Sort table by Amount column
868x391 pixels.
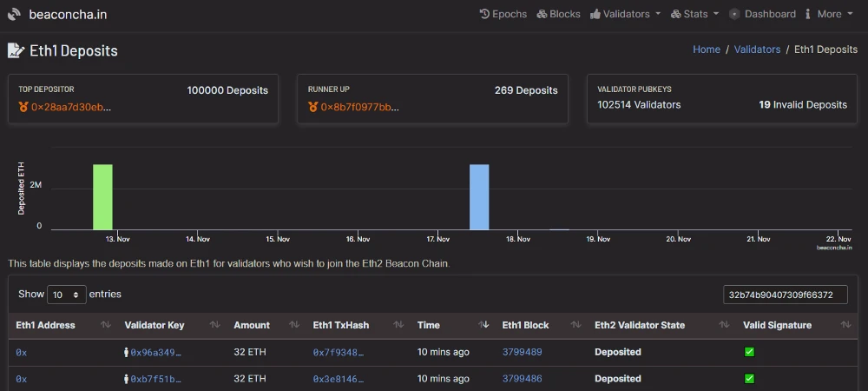[266, 325]
